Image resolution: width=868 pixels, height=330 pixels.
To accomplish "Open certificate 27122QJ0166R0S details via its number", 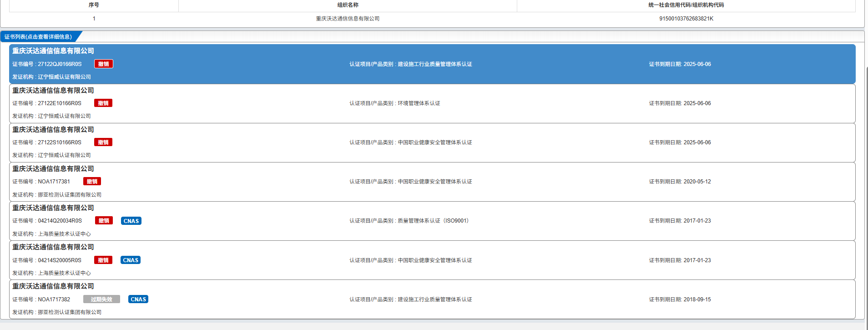I will (x=60, y=64).
